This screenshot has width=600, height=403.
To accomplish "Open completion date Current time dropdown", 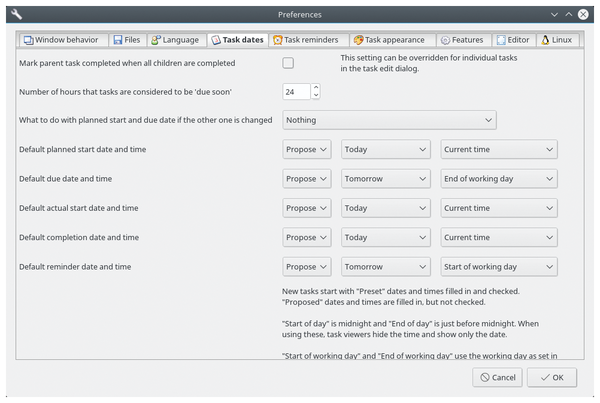I will (499, 238).
